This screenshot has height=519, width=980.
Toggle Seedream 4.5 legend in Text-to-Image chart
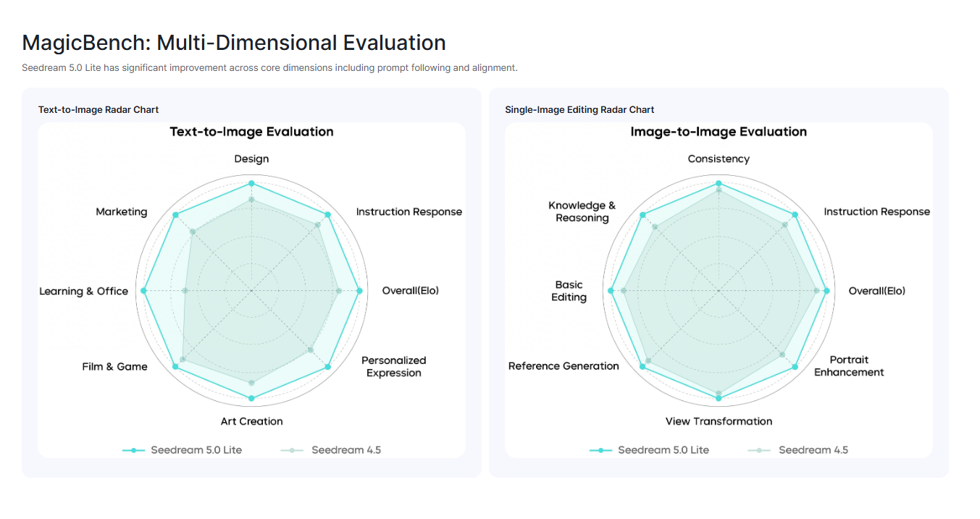(x=330, y=450)
